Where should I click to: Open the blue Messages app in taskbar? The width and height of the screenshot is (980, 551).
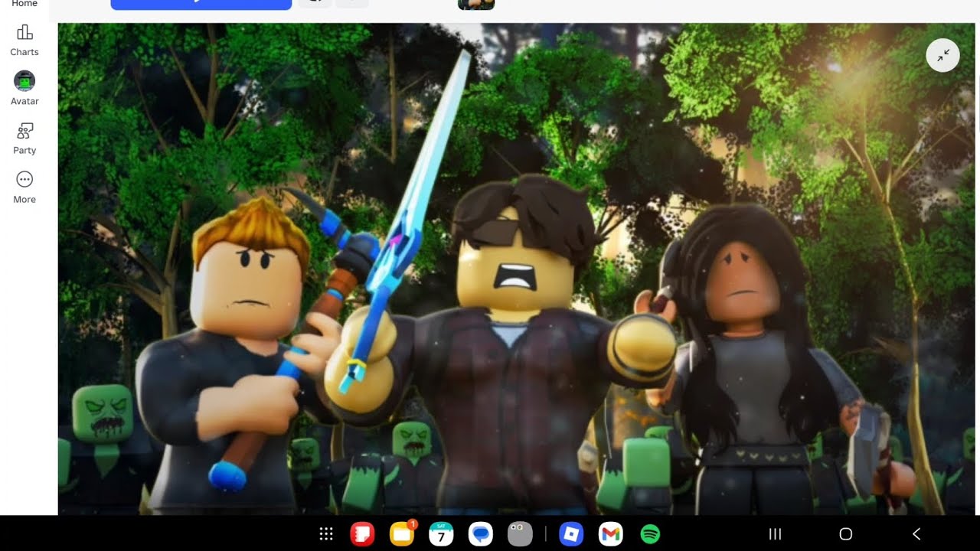click(481, 534)
